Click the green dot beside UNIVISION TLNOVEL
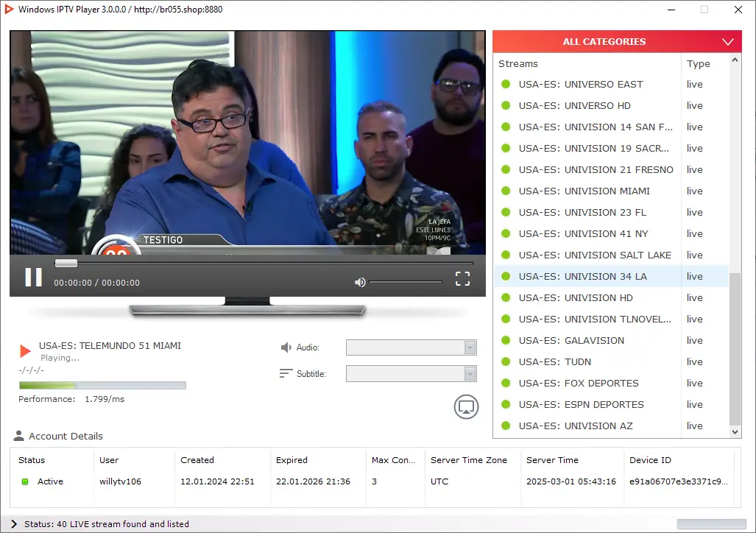Screen dimensions: 756x533 coord(506,319)
